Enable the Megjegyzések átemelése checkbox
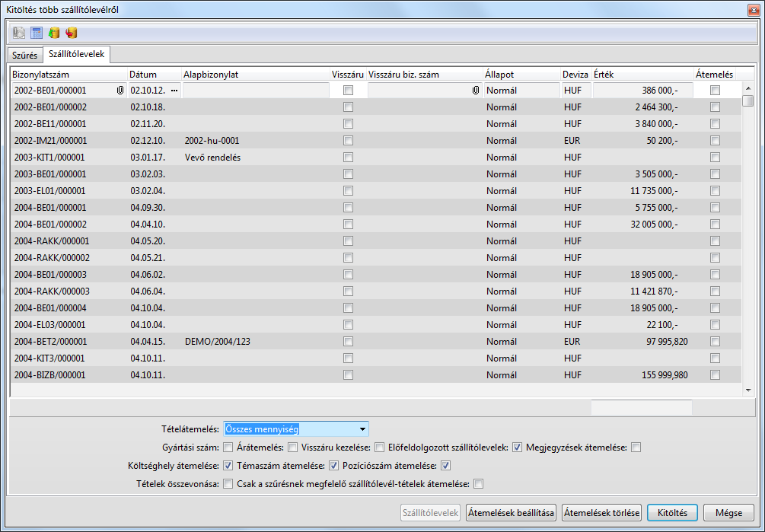Screen dimensions: 765x532 point(636,448)
